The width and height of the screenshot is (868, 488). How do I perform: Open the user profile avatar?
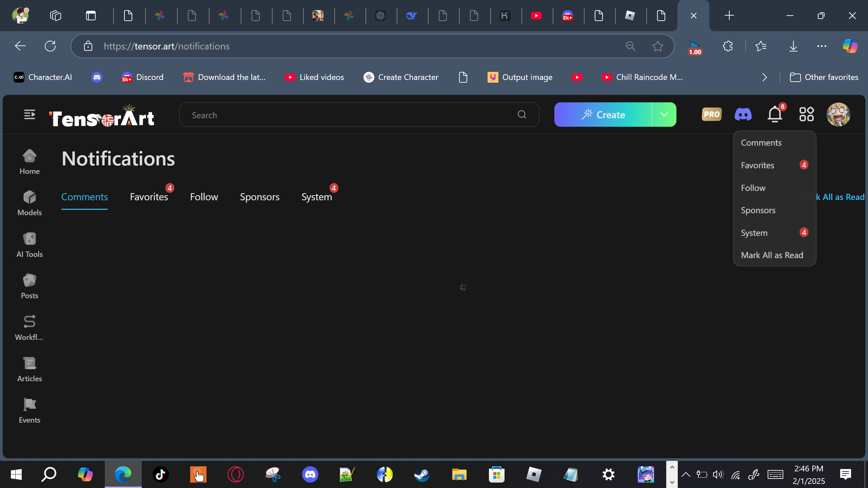pyautogui.click(x=838, y=115)
